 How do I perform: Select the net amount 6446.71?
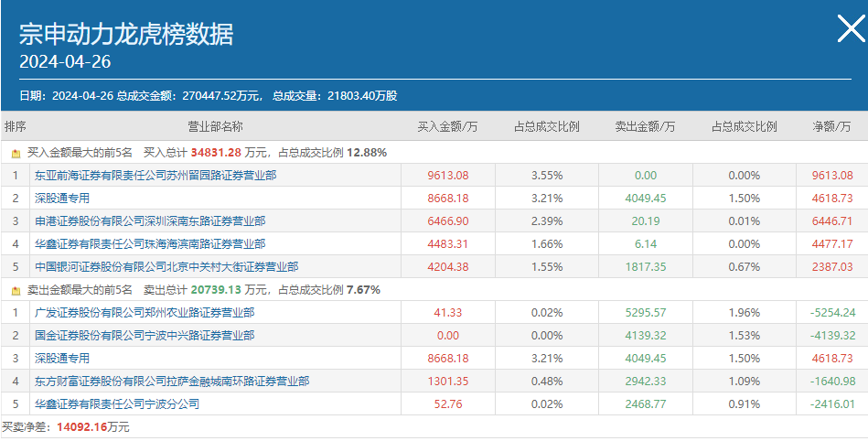(x=832, y=221)
